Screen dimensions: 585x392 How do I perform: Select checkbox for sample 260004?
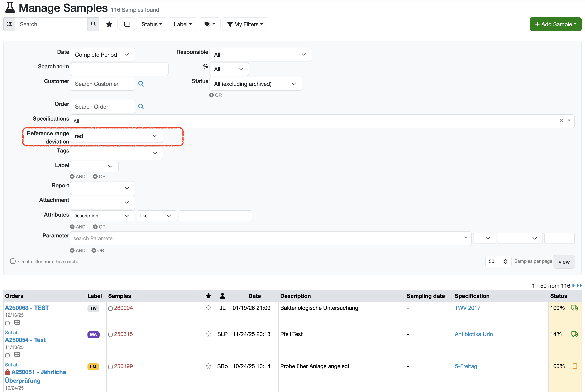pos(110,308)
